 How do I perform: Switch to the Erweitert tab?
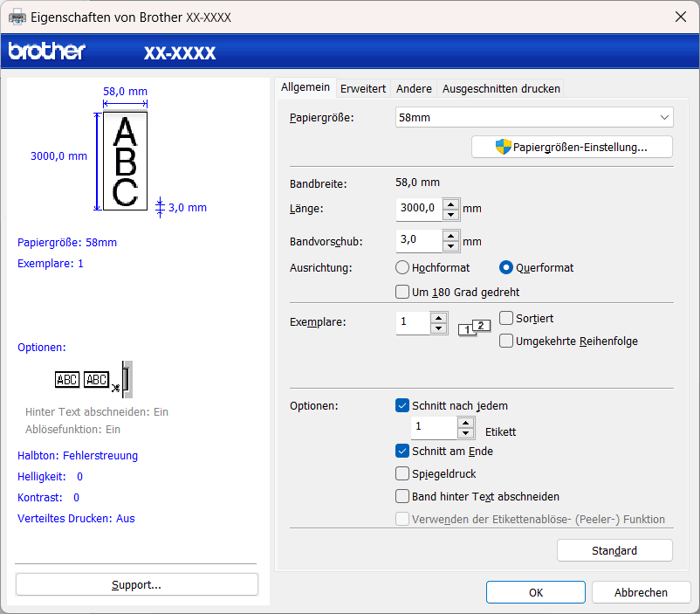point(363,88)
